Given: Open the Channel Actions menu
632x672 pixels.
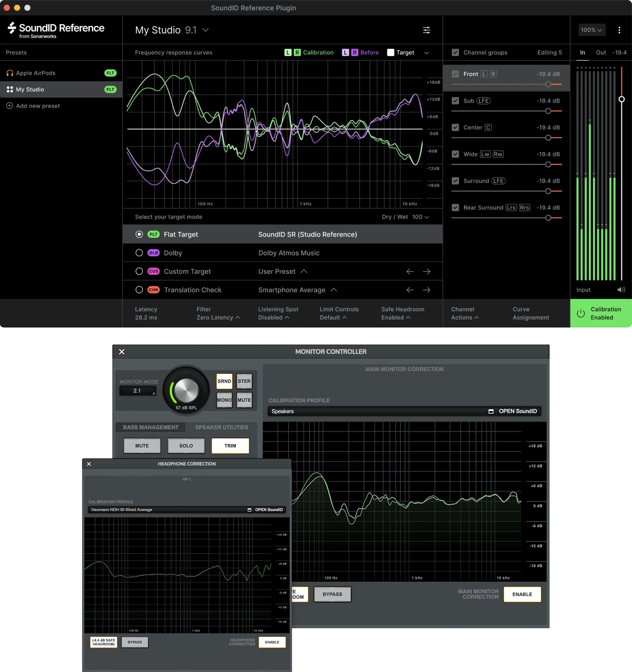Looking at the screenshot, I should tap(465, 313).
